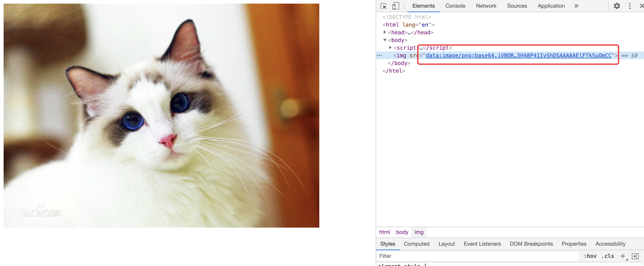
Task: Switch to the Console panel
Action: coord(455,6)
